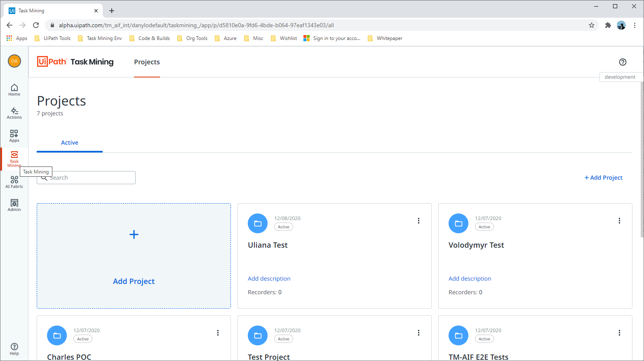Open Volodymyr Test card options menu
Screen dimensions: 644x361
(619, 221)
